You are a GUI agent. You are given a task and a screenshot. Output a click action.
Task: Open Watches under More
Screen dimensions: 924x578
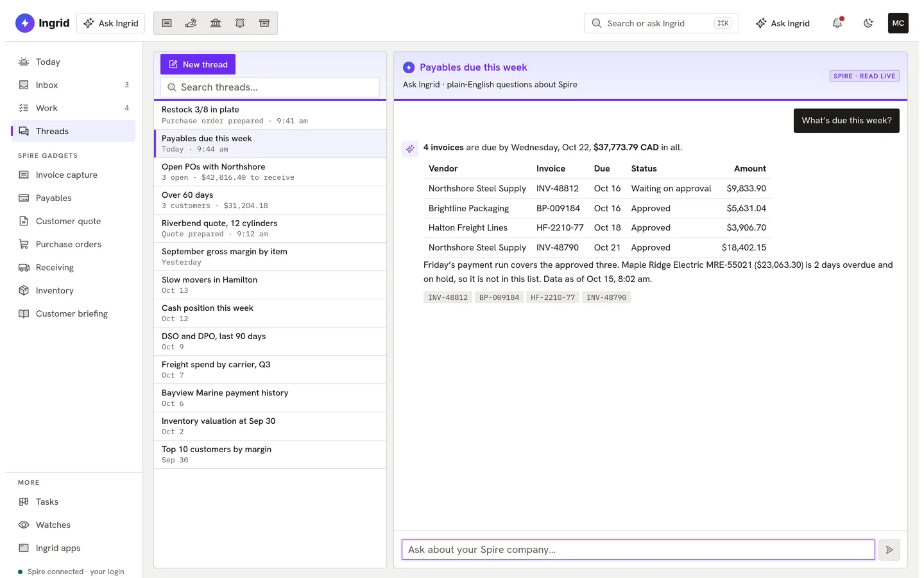[x=73, y=525]
